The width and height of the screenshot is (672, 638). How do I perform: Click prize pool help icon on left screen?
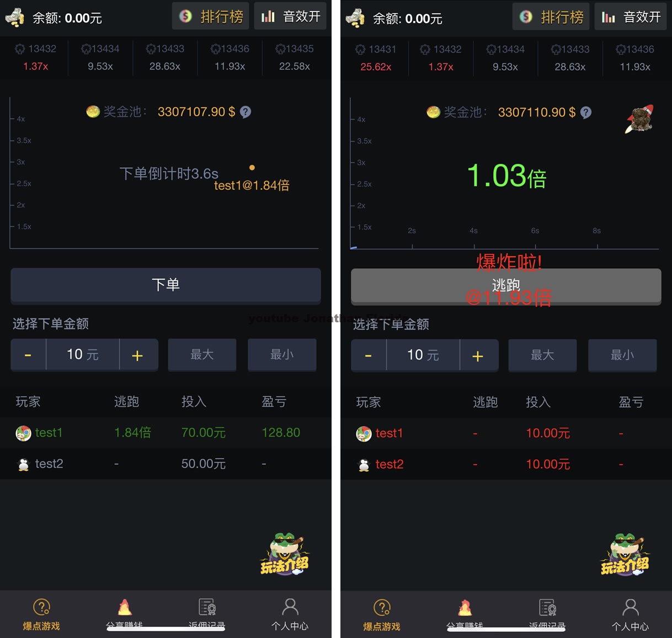(x=246, y=112)
